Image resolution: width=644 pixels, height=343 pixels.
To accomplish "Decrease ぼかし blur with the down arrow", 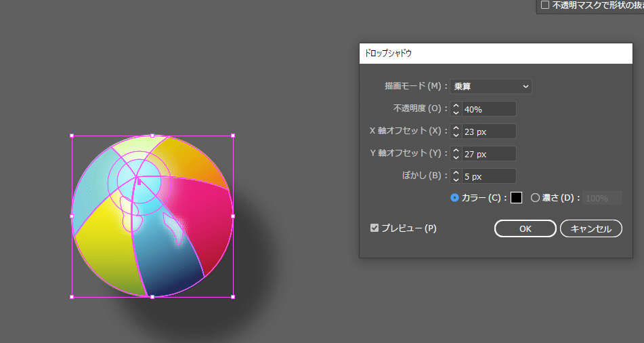I will click(x=456, y=180).
